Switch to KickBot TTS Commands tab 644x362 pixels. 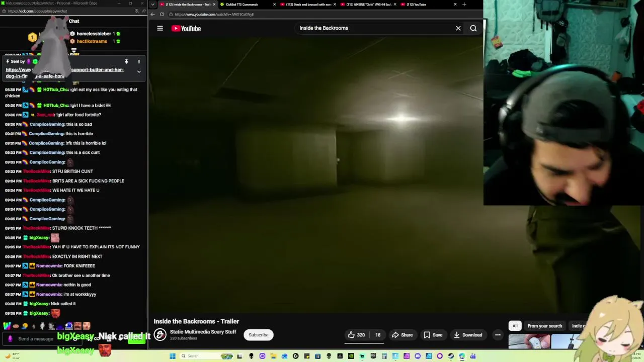[247, 5]
